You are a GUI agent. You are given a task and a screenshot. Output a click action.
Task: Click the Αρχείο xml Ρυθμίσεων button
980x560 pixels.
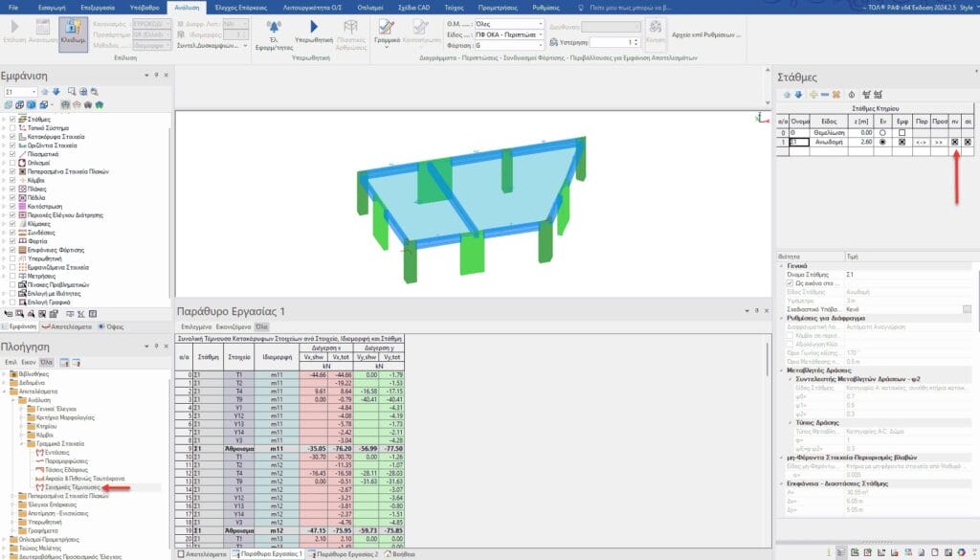tap(712, 34)
